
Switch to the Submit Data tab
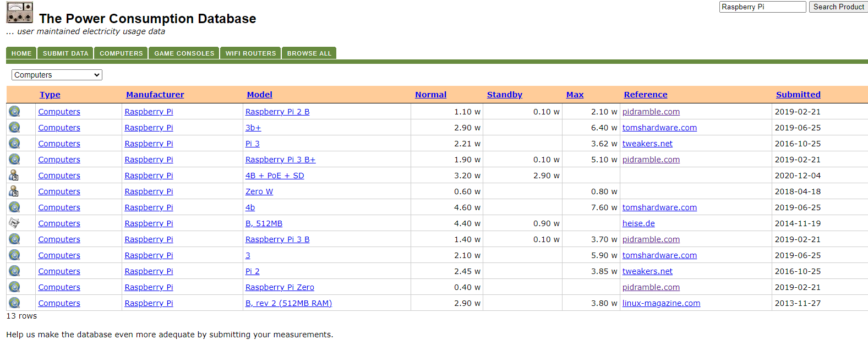click(65, 53)
